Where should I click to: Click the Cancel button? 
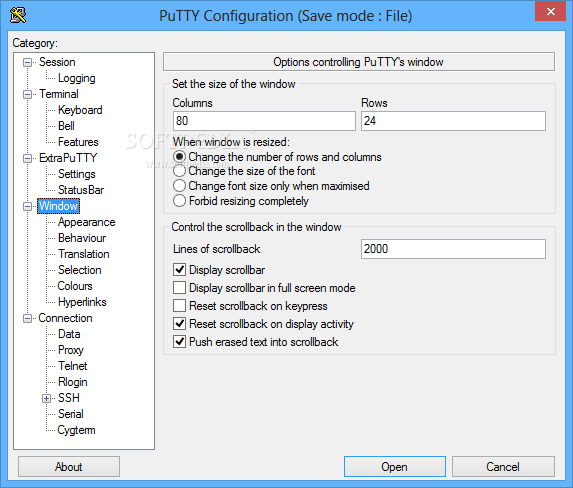pos(503,467)
